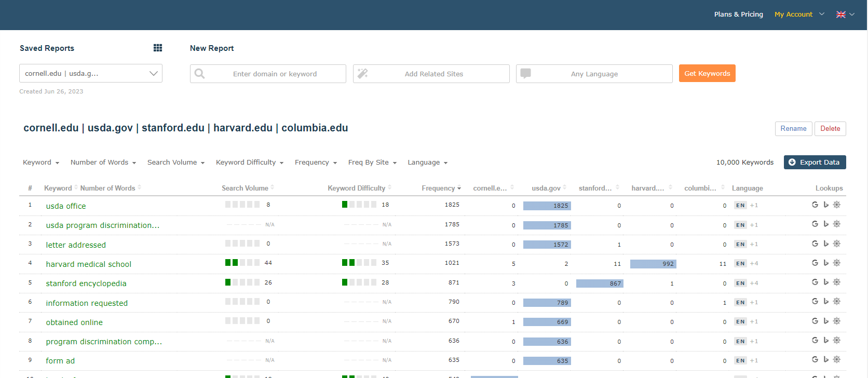This screenshot has width=868, height=378.
Task: Click Google lookup icon for 'obtained online'
Action: [815, 321]
